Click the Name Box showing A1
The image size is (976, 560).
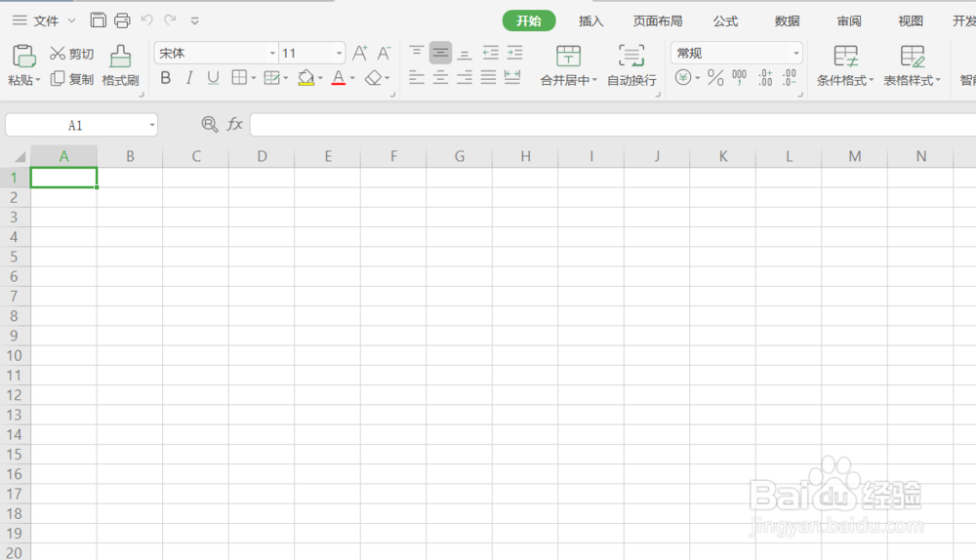pos(82,125)
